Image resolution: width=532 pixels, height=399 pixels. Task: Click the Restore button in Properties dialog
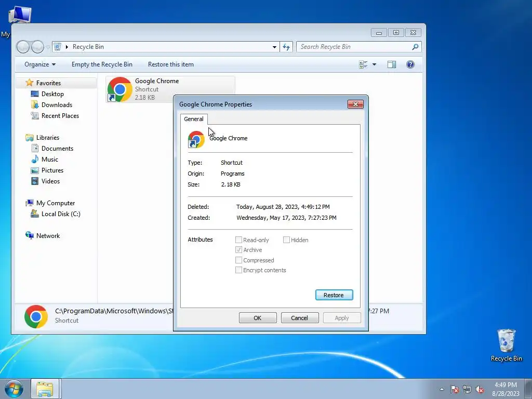(334, 295)
